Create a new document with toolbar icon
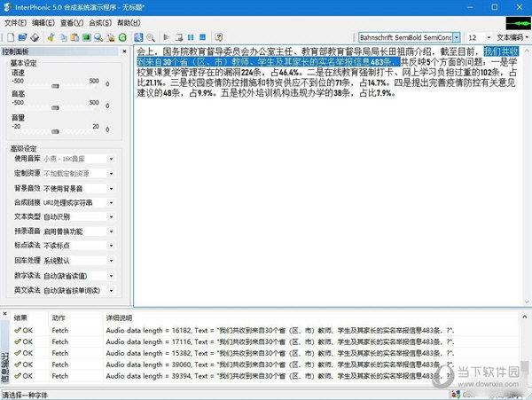Screen dimensions: 532x400 tap(11, 37)
